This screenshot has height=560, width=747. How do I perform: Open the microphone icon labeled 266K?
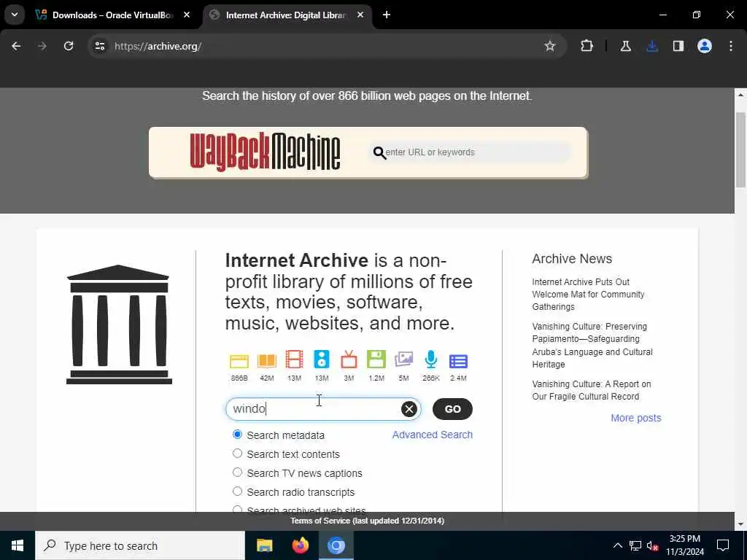pyautogui.click(x=430, y=359)
